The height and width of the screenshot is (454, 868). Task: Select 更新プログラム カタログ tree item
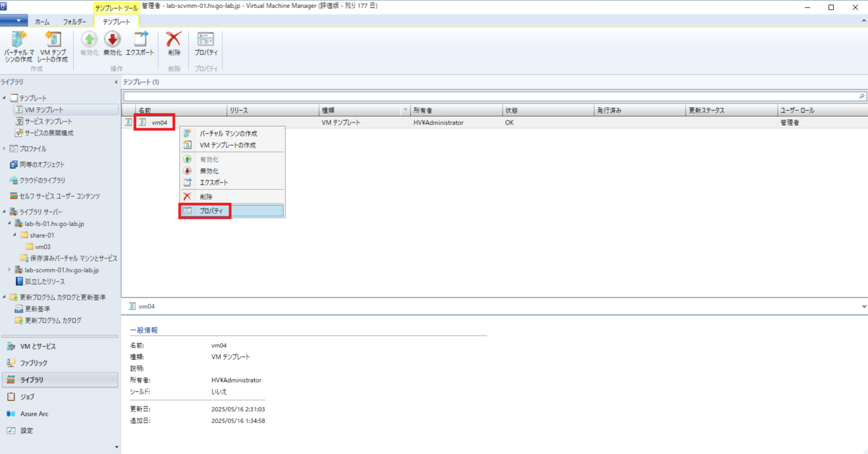48,320
